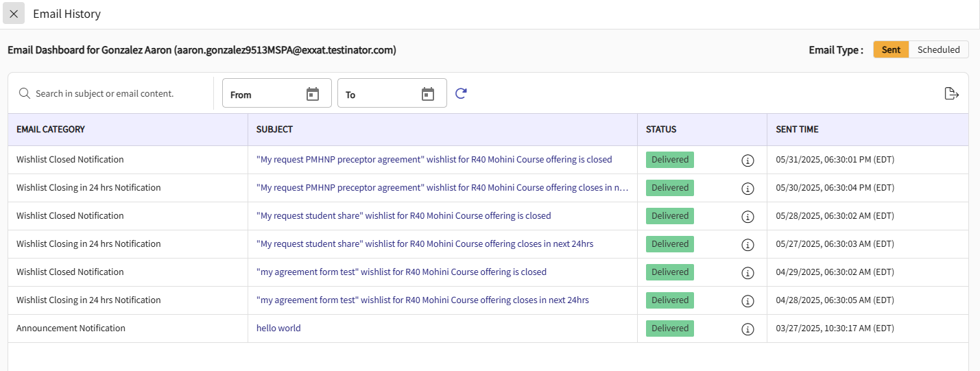Open the To date calendar picker
The image size is (980, 371).
tap(428, 94)
